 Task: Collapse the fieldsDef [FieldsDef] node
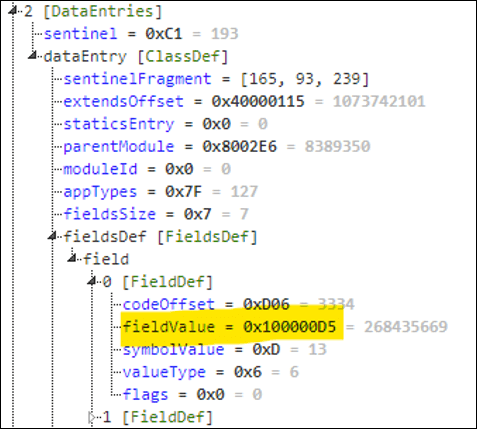tap(52, 236)
